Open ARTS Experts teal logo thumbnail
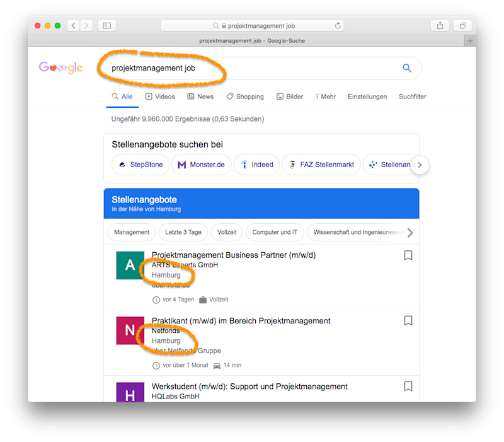Image resolution: width=504 pixels, height=442 pixels. 130,265
